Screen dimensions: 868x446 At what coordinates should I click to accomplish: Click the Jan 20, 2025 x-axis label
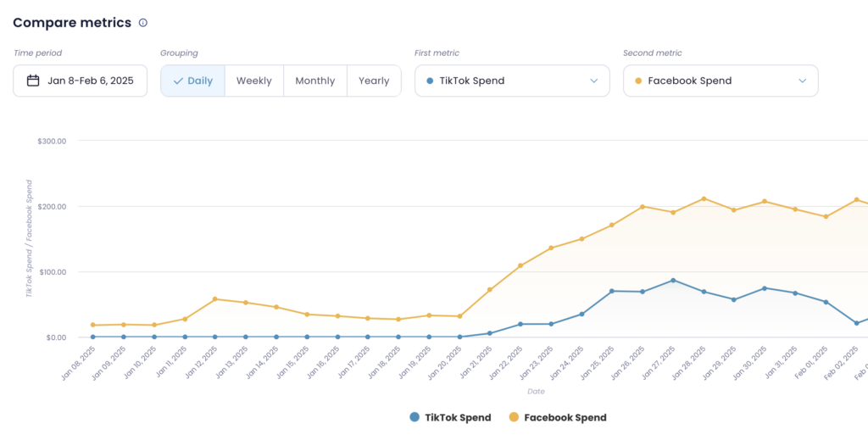446,364
